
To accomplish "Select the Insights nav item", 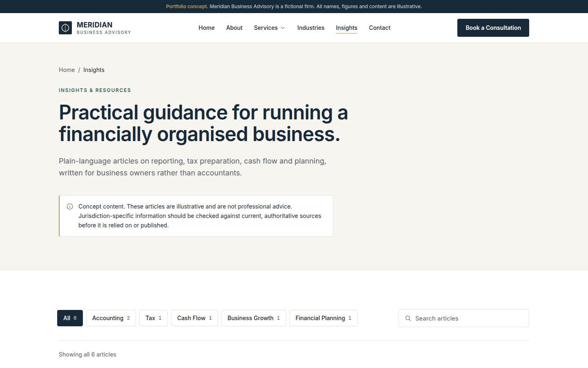I will pyautogui.click(x=347, y=28).
